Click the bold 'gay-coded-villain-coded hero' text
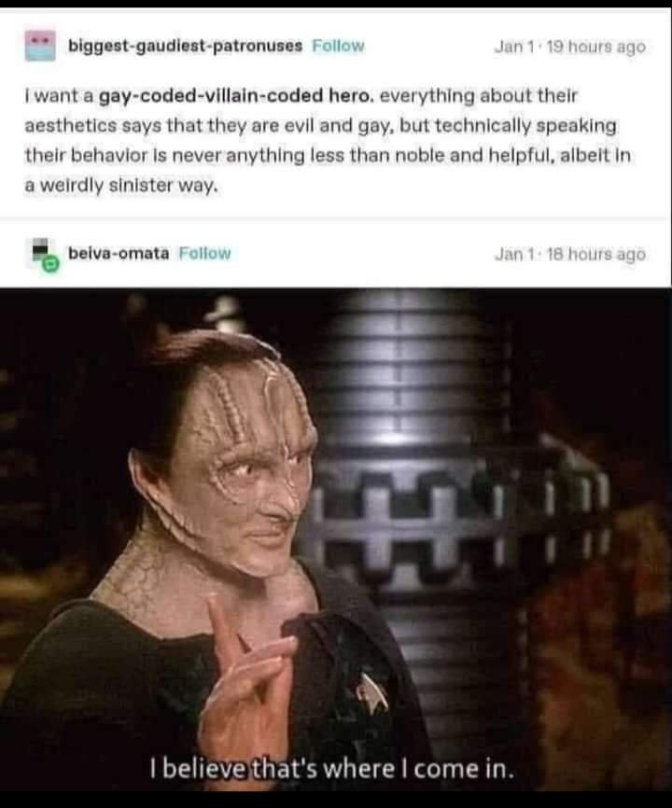Viewport: 672px width, 808px height. click(x=235, y=96)
